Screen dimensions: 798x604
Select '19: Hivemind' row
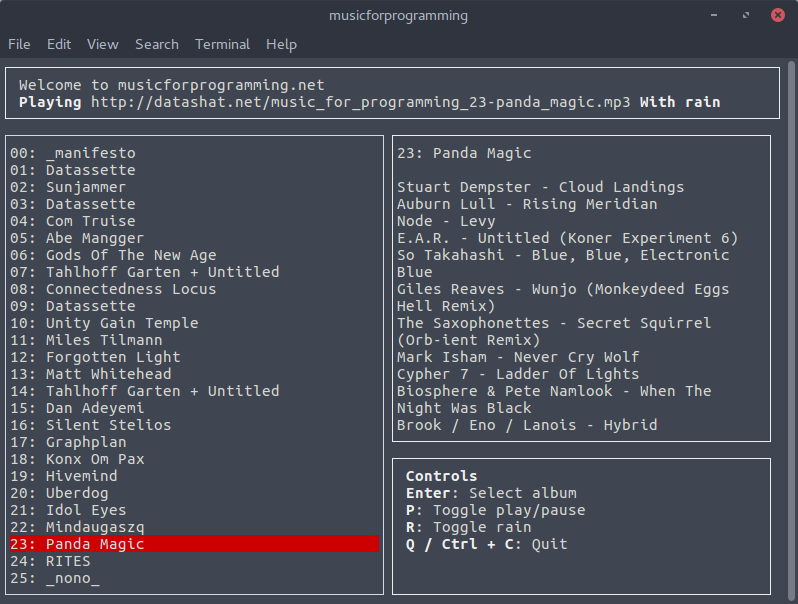click(x=194, y=476)
